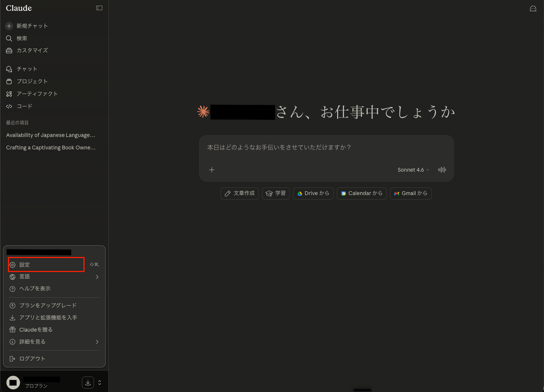Open the Sonnet 4.6 model selector
The width and height of the screenshot is (544, 392).
pyautogui.click(x=413, y=170)
